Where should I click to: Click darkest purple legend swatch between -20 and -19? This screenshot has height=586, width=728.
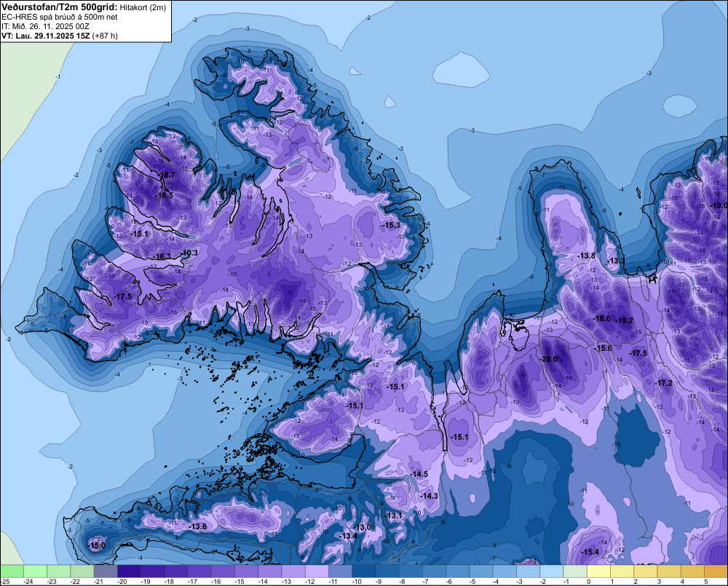point(129,571)
